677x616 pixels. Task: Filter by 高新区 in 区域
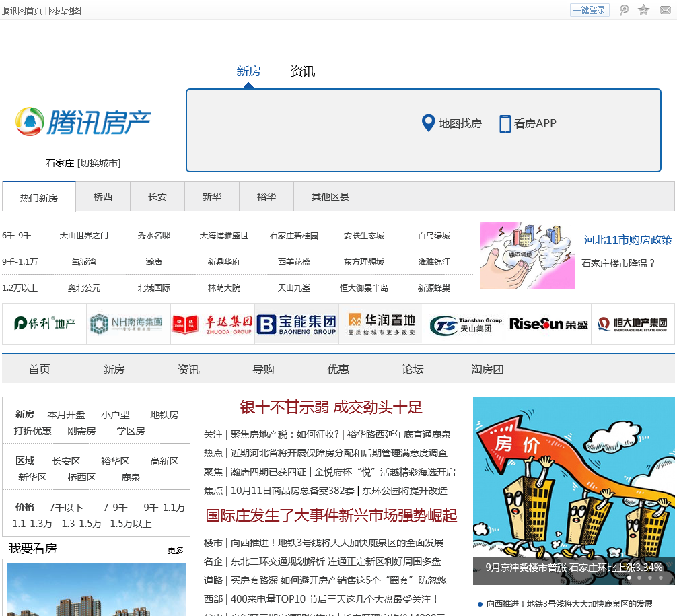click(164, 461)
